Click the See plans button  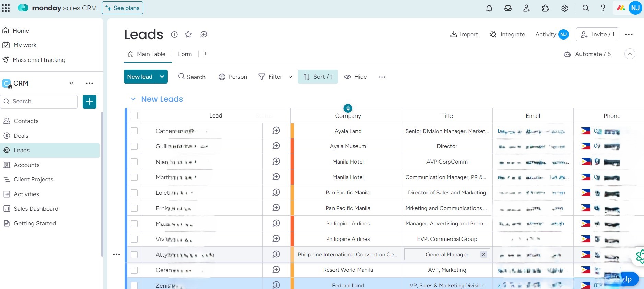122,8
